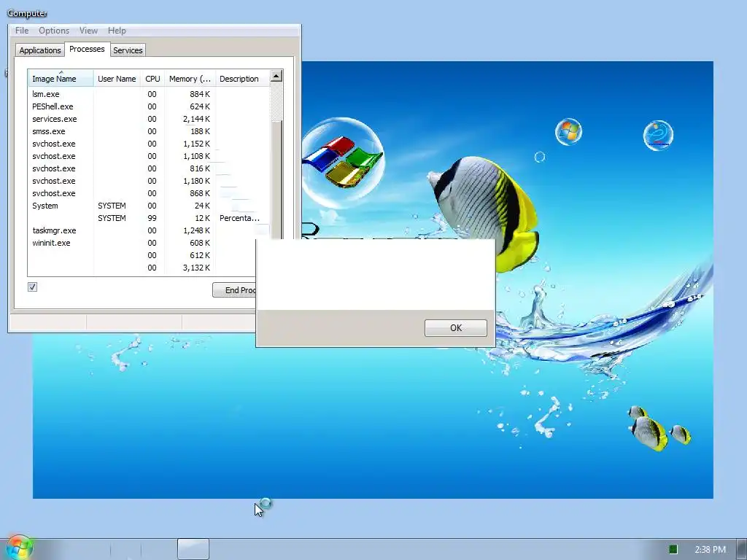Viewport: 747px width, 560px height.
Task: Click the Description column header
Action: click(242, 79)
